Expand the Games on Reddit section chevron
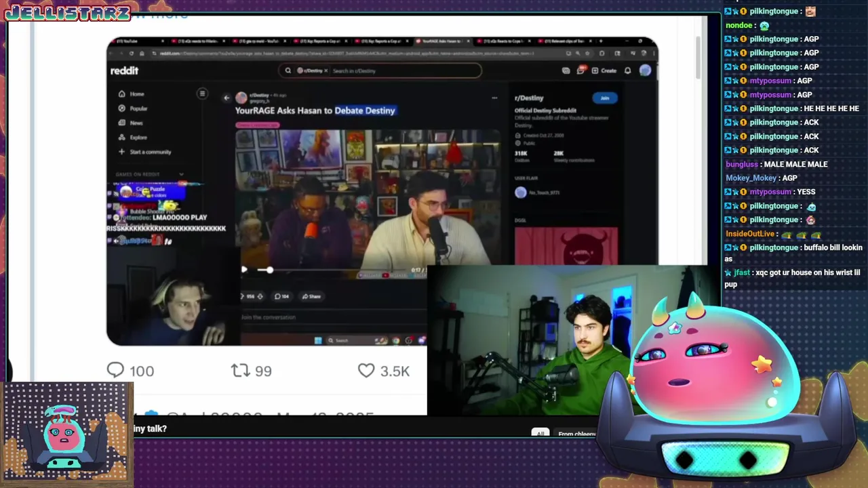The image size is (868, 488). (181, 174)
